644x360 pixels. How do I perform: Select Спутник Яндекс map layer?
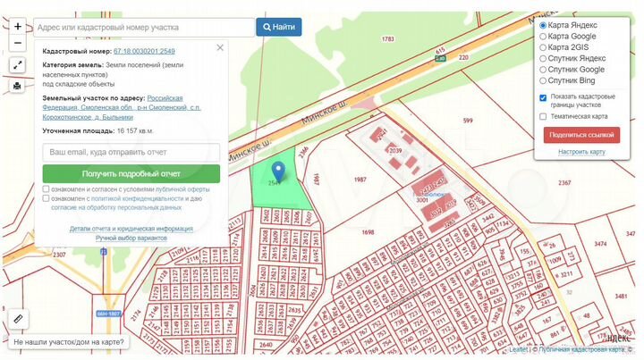[x=542, y=58]
